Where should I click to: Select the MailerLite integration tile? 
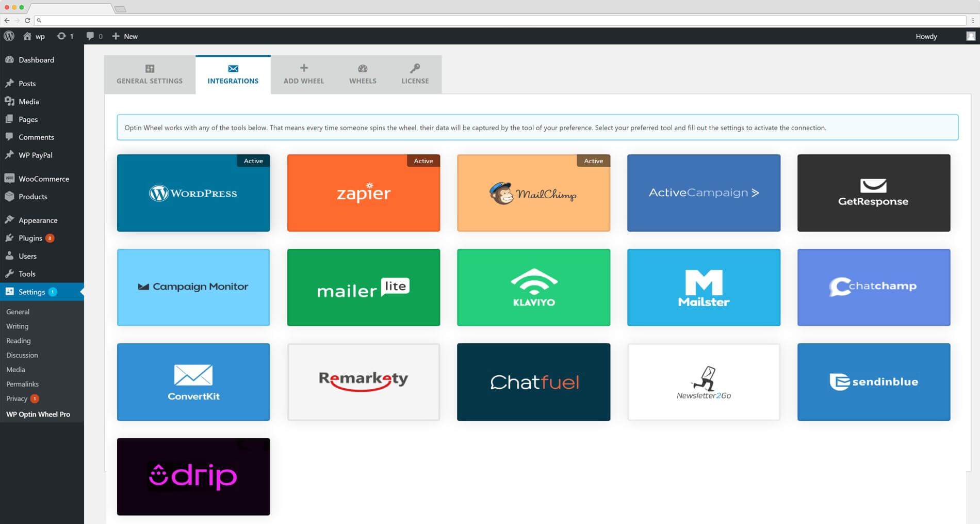pos(364,288)
